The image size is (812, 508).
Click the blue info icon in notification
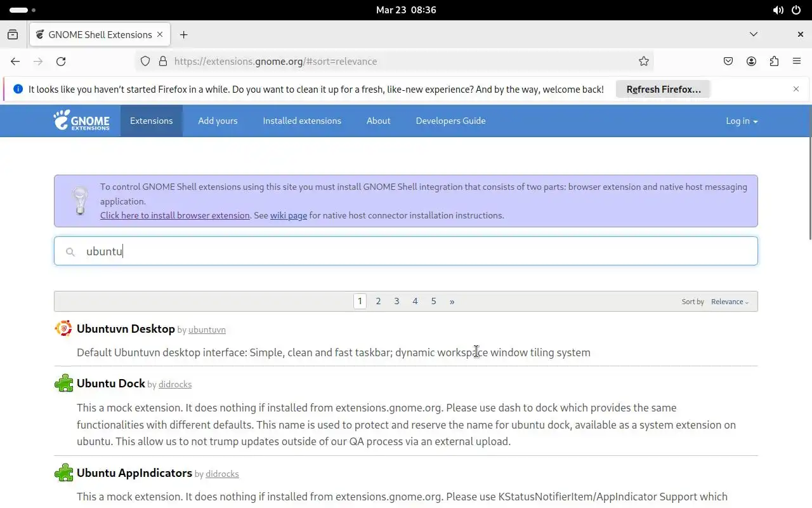click(18, 89)
